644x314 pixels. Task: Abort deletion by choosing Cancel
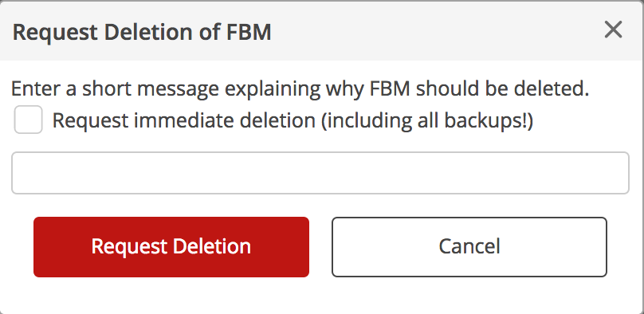[469, 247]
